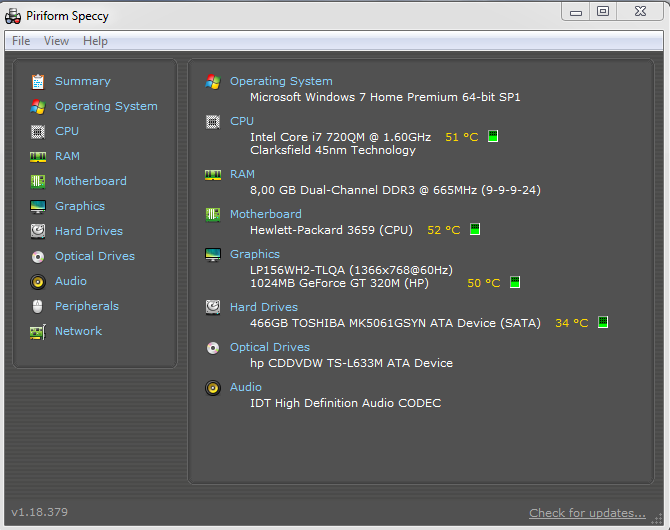The height and width of the screenshot is (530, 670).
Task: Click the RAM module icon in sidebar
Action: [38, 156]
